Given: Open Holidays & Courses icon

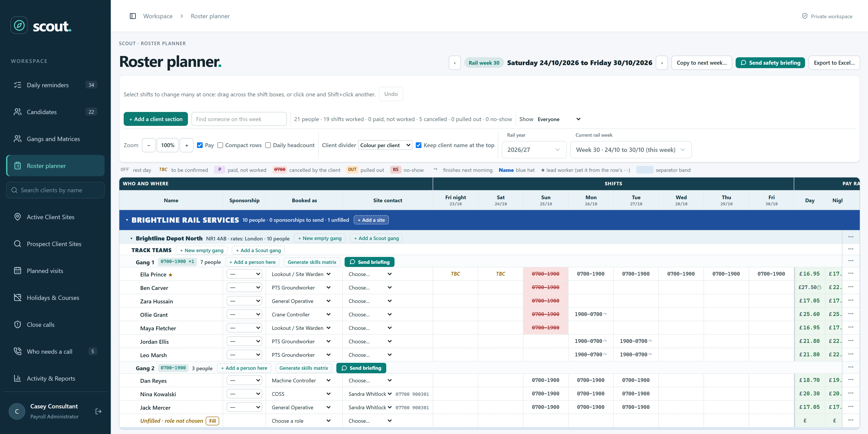Looking at the screenshot, I should pyautogui.click(x=18, y=298).
